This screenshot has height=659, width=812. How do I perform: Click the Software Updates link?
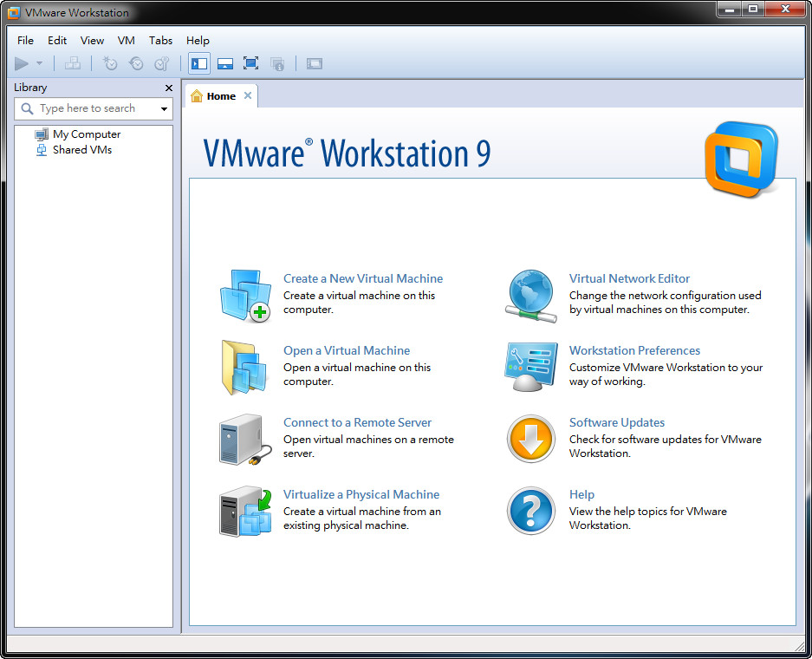pyautogui.click(x=617, y=423)
